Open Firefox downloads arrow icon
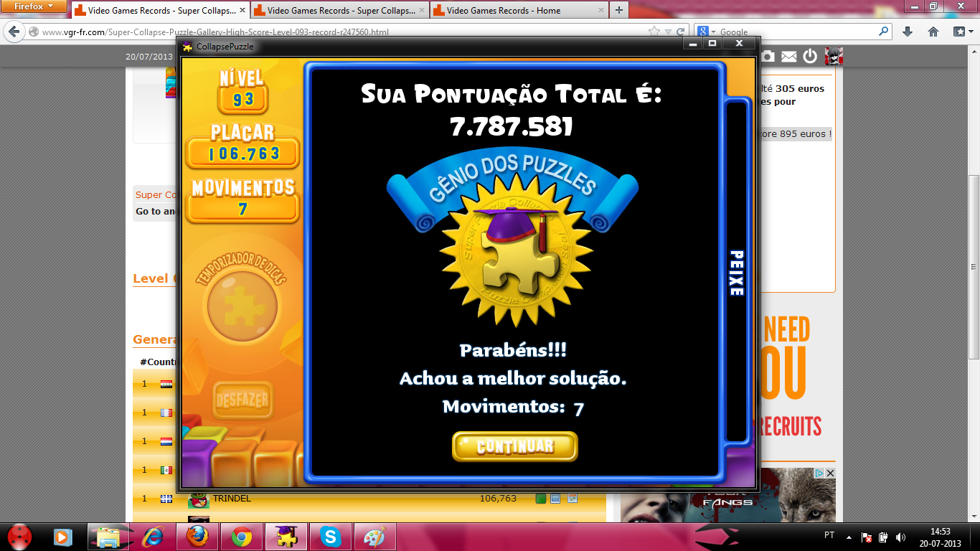 [908, 32]
